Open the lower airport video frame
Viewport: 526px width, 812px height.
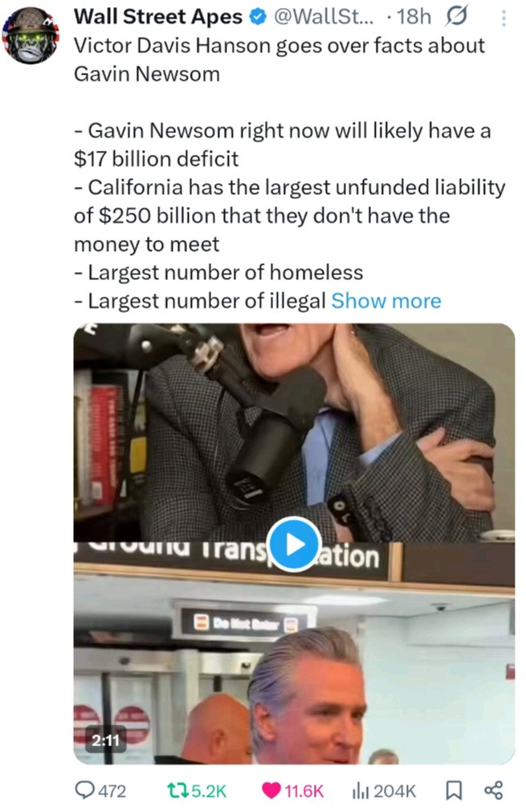[x=295, y=654]
